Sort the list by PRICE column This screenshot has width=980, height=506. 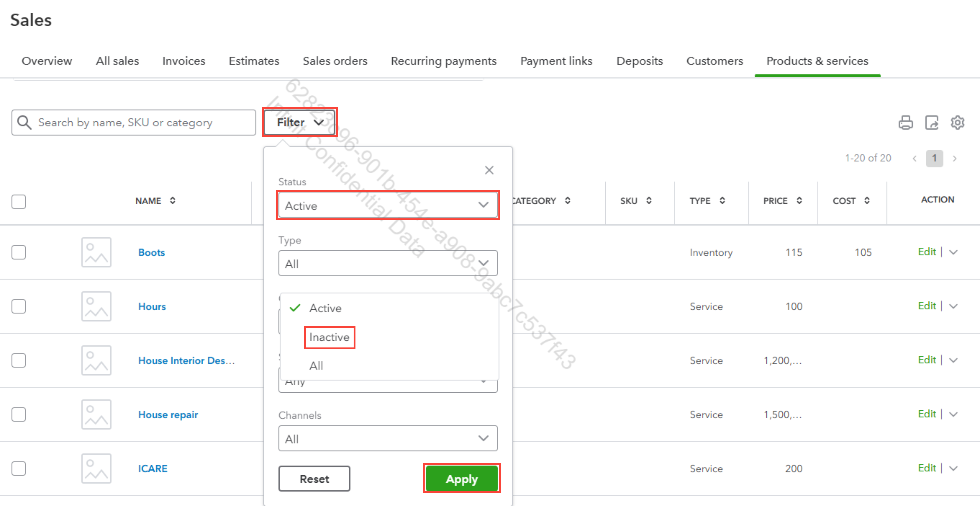click(x=799, y=201)
